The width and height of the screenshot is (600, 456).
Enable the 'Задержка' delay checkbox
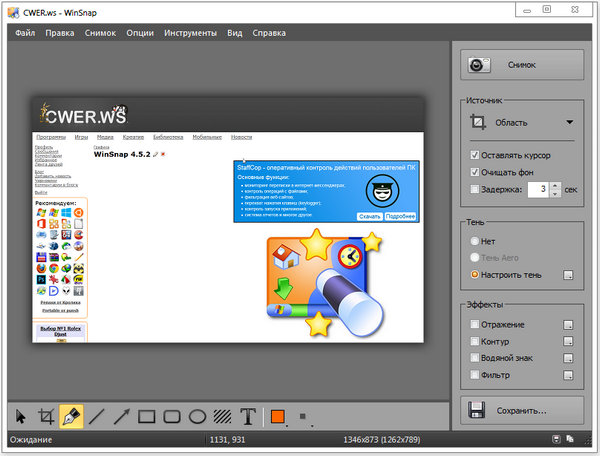[476, 188]
